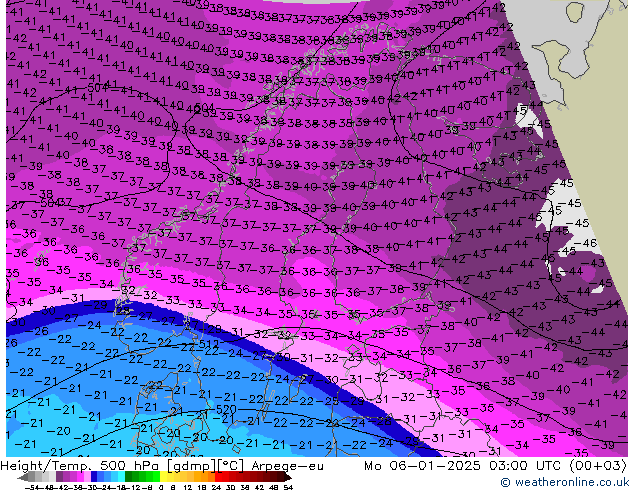
Task: Click the 512 height contour label
Action: pyautogui.click(x=209, y=344)
